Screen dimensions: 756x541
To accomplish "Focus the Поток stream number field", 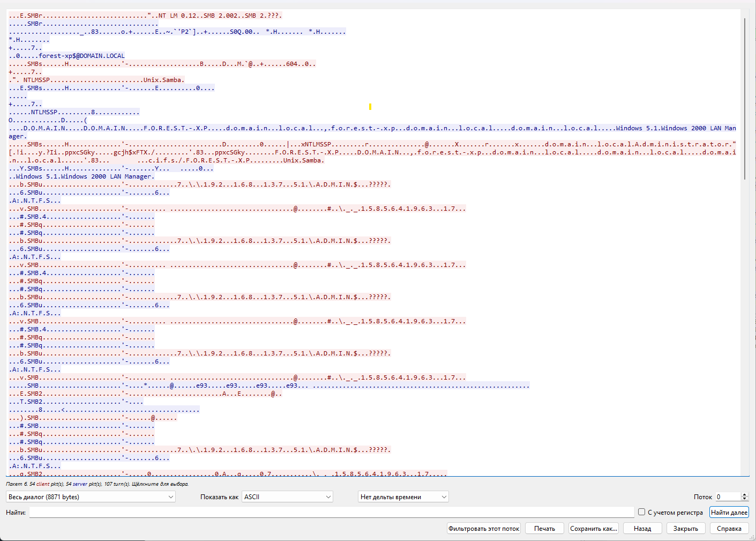I will [728, 497].
